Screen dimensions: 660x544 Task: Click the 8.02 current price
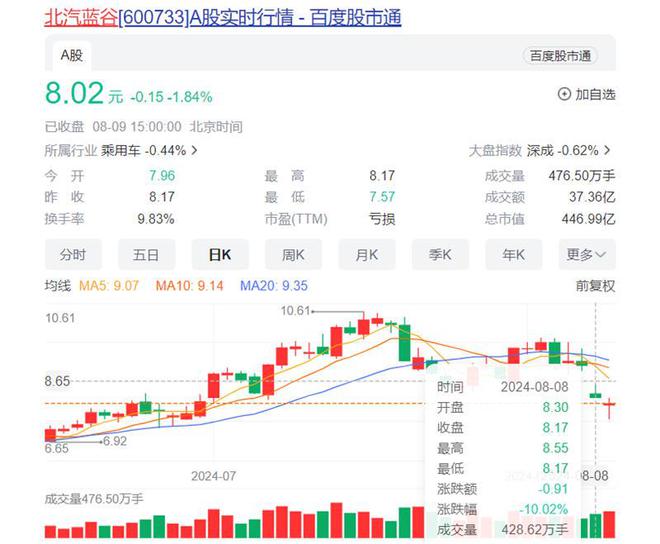click(74, 93)
